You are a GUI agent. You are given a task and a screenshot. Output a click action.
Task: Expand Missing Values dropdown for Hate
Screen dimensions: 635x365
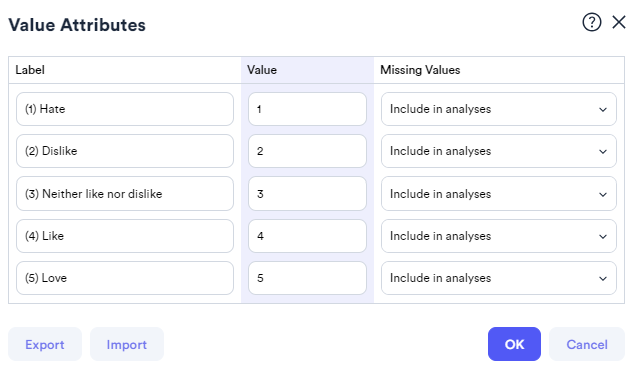point(499,109)
